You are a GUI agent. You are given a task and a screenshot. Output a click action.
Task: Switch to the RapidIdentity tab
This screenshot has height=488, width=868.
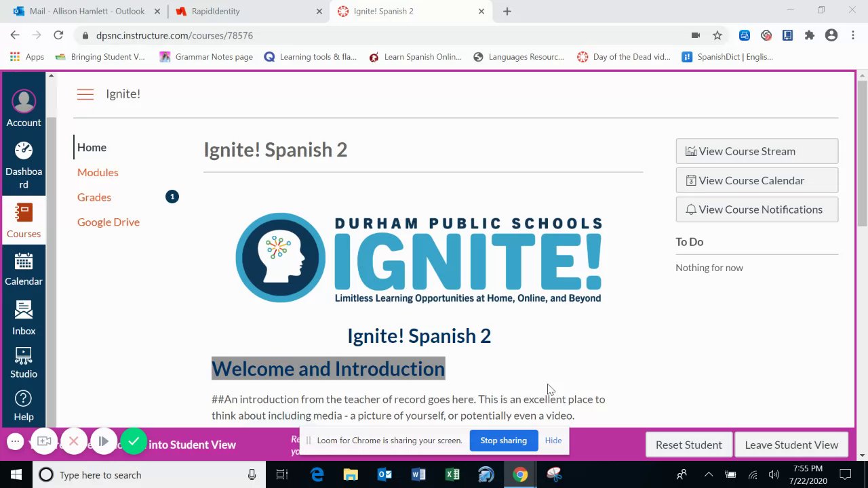(248, 11)
